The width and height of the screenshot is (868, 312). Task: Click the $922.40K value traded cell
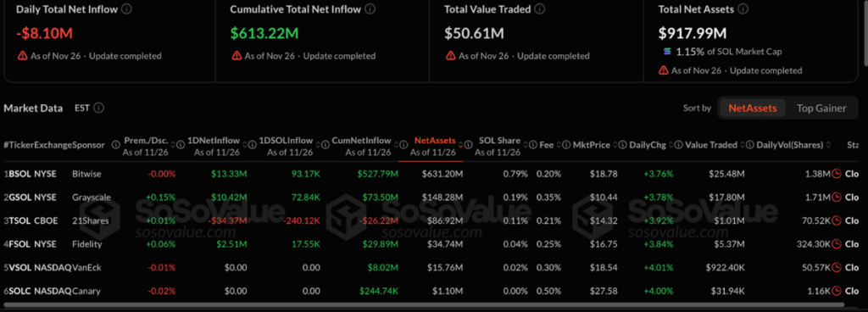(726, 267)
